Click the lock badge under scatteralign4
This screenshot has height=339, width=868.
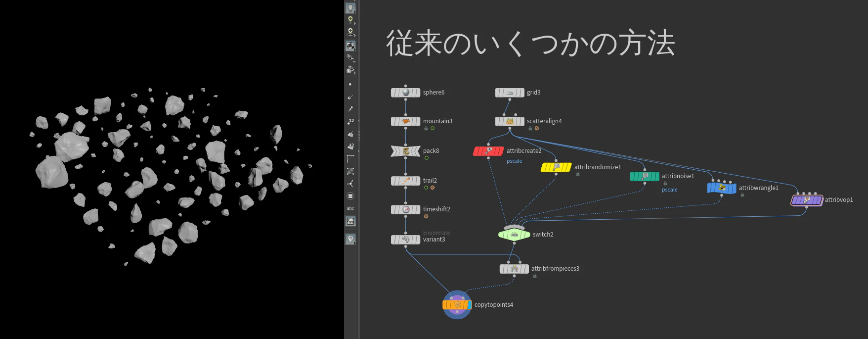pos(530,129)
